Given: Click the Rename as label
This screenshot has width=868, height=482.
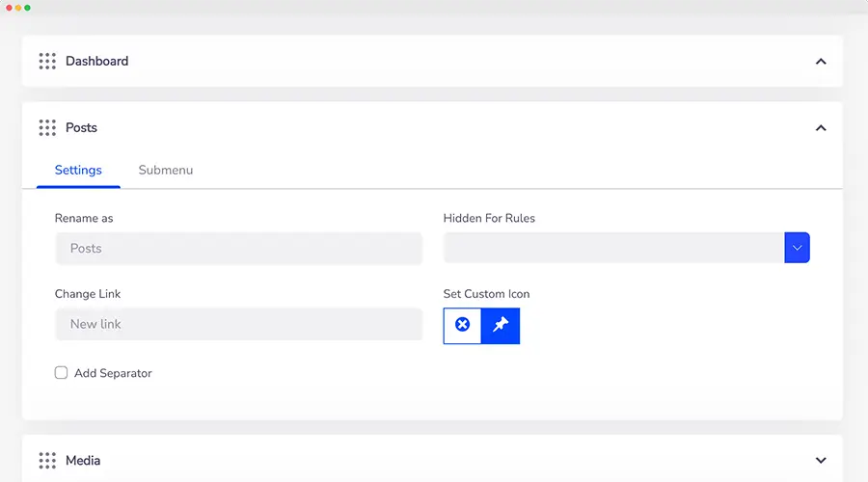Looking at the screenshot, I should click(84, 218).
